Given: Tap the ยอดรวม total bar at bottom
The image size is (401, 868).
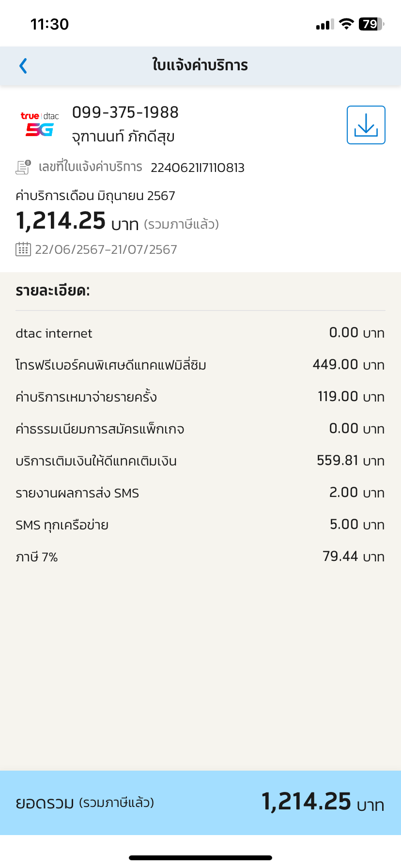Looking at the screenshot, I should pyautogui.click(x=200, y=803).
